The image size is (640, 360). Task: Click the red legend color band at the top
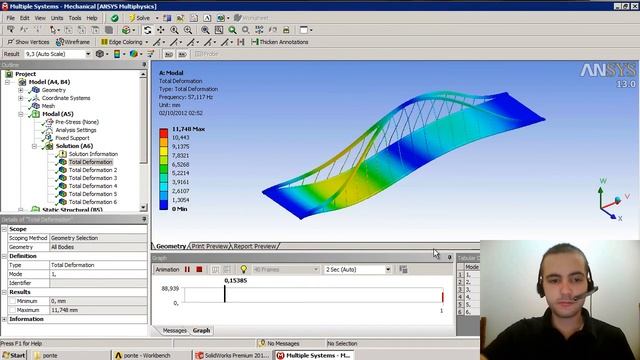[x=163, y=133]
